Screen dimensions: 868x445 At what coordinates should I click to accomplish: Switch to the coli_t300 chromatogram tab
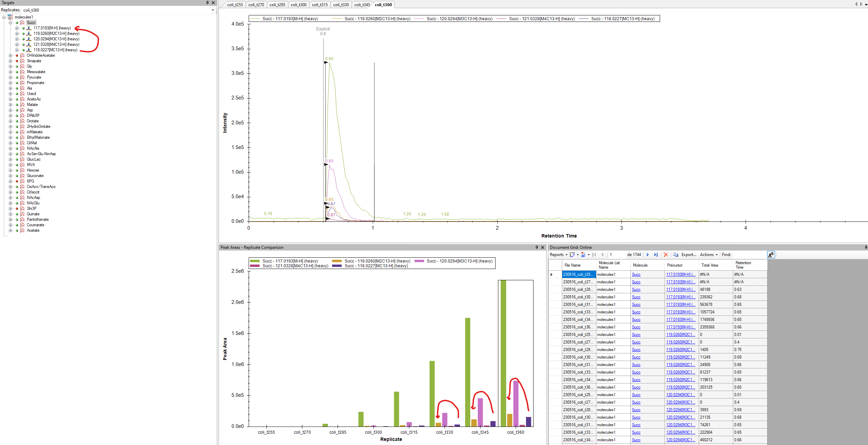(299, 5)
